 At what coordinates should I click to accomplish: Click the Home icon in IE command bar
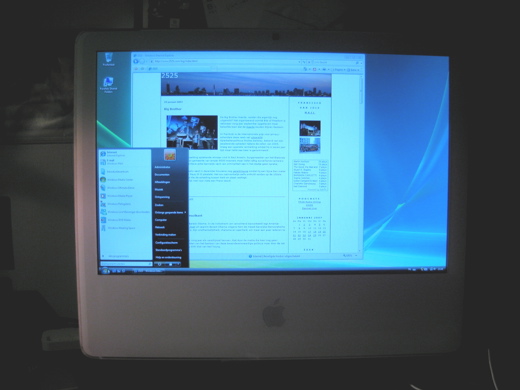click(x=305, y=69)
